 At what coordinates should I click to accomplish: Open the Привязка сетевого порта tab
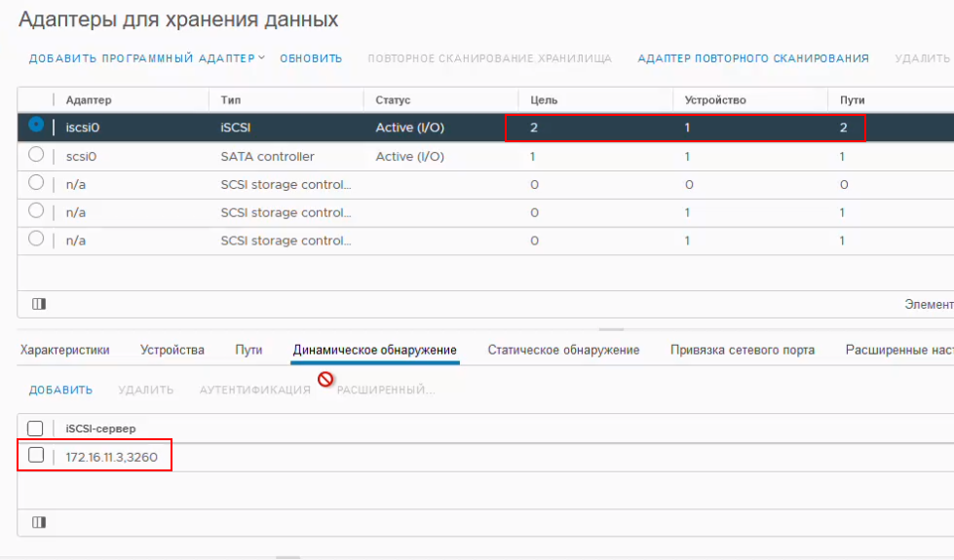click(x=743, y=350)
